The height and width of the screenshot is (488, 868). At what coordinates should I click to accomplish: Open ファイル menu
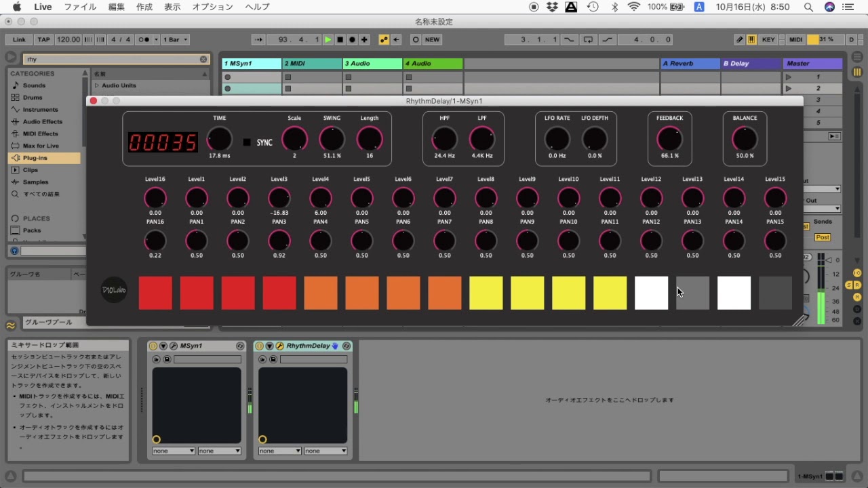pos(80,7)
